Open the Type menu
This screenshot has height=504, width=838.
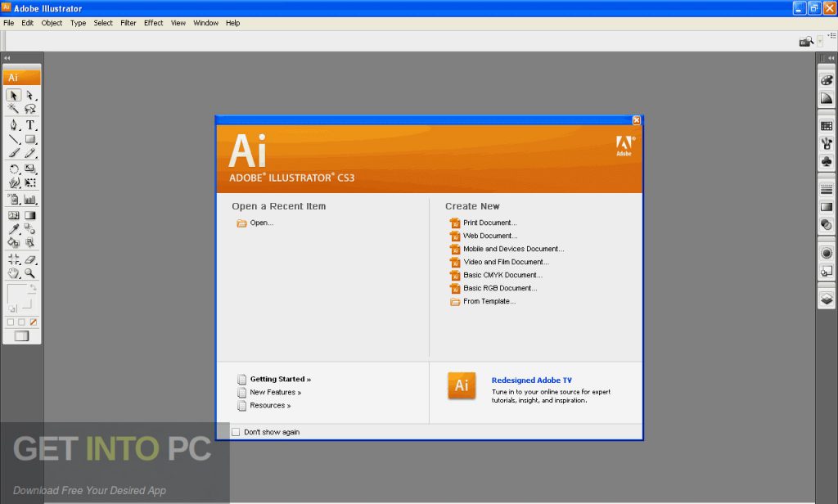78,23
